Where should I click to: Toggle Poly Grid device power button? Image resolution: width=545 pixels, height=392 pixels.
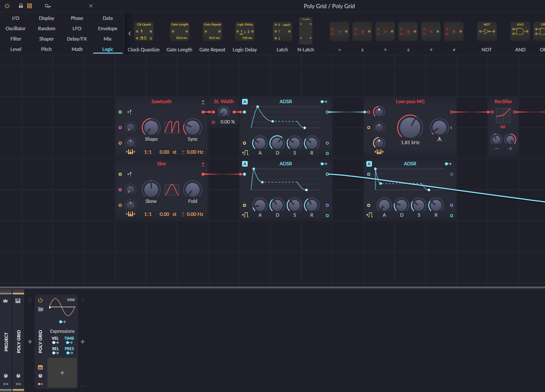tap(41, 300)
